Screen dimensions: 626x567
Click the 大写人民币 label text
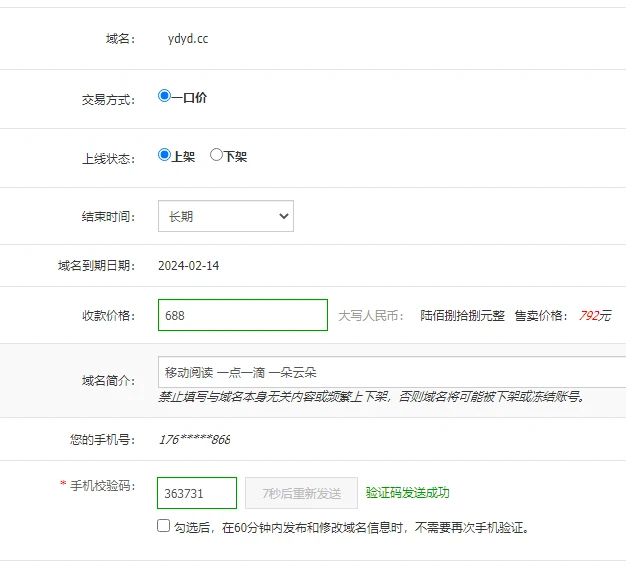click(370, 315)
